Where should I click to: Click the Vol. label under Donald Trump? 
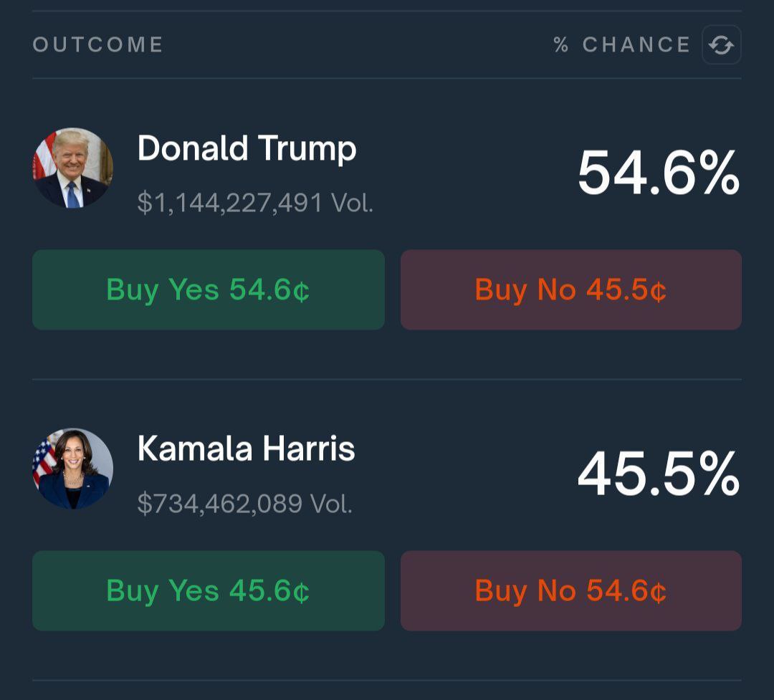(x=352, y=203)
